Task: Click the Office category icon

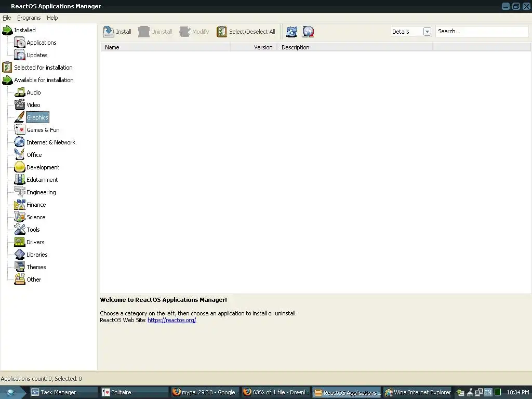Action: tap(20, 155)
